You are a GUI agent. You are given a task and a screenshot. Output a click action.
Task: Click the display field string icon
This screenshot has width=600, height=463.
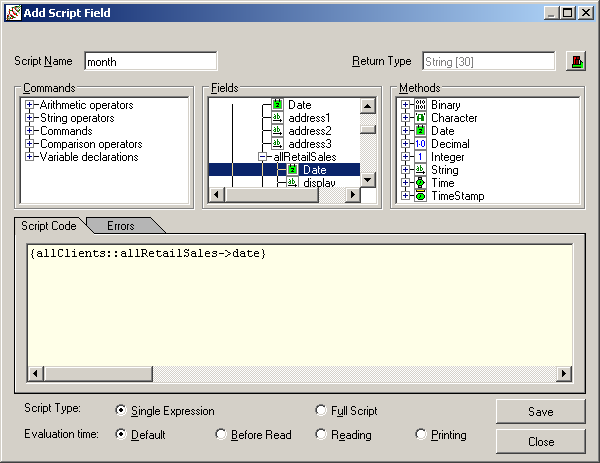pyautogui.click(x=292, y=182)
